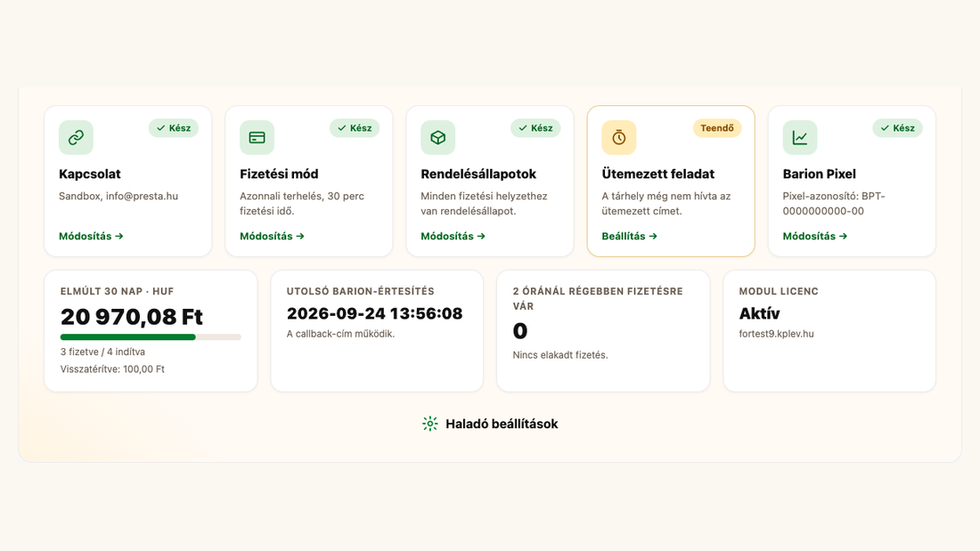The image size is (980, 551).
Task: Click the Visszatérítve: 100,00 Ft text
Action: pos(112,369)
